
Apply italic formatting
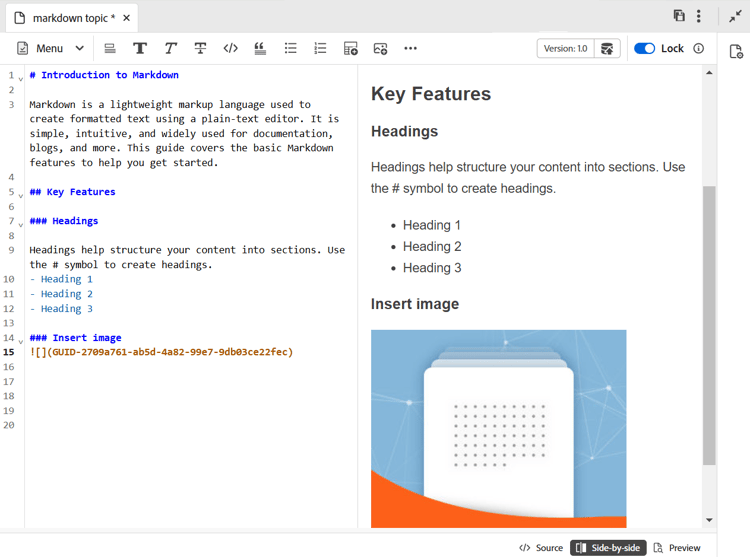pyautogui.click(x=170, y=48)
